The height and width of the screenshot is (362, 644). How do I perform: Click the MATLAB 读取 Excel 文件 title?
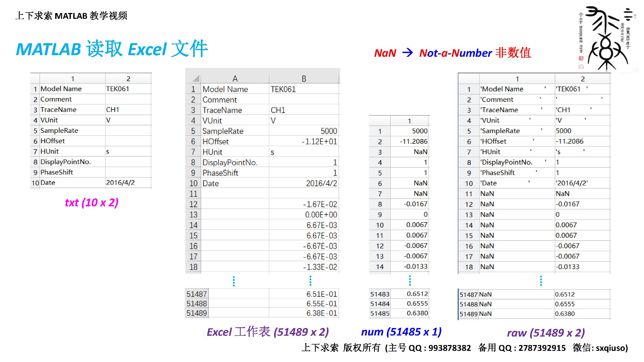click(112, 49)
